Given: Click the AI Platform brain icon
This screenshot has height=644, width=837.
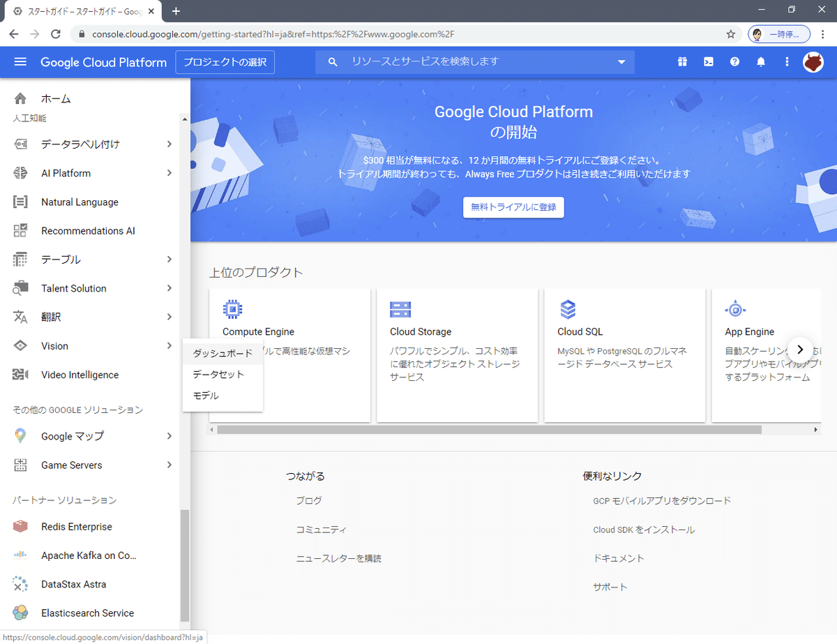Looking at the screenshot, I should [x=20, y=173].
